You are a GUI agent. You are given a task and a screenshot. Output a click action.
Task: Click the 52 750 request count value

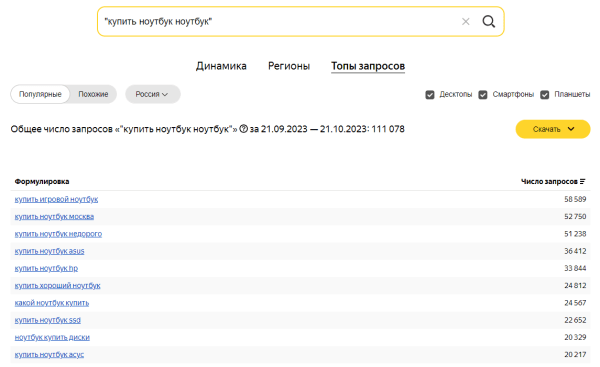tap(575, 217)
